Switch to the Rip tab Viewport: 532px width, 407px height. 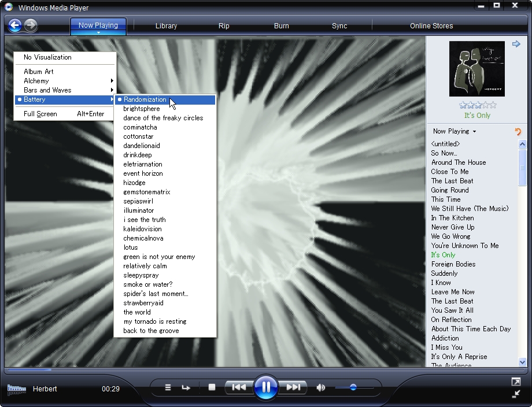coord(224,26)
